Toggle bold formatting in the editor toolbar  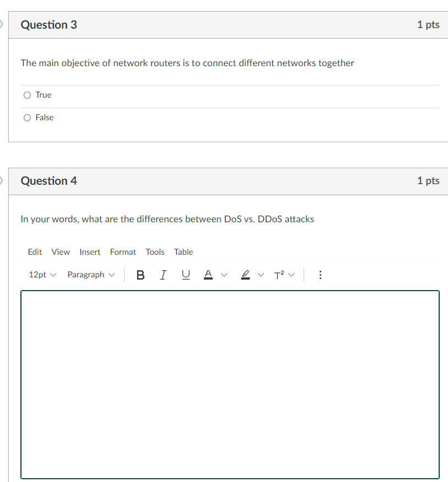pyautogui.click(x=140, y=275)
